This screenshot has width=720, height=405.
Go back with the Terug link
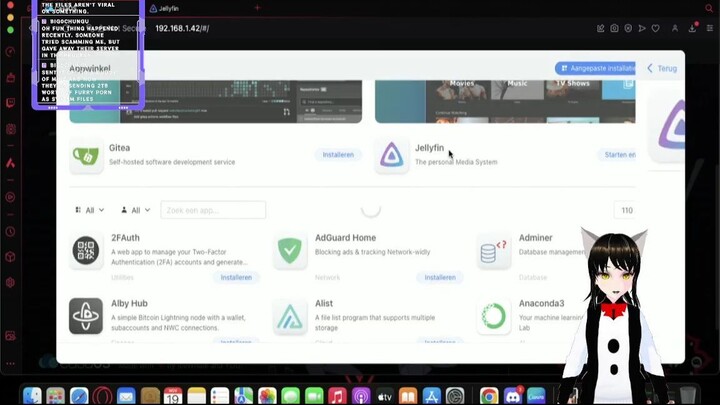click(662, 68)
